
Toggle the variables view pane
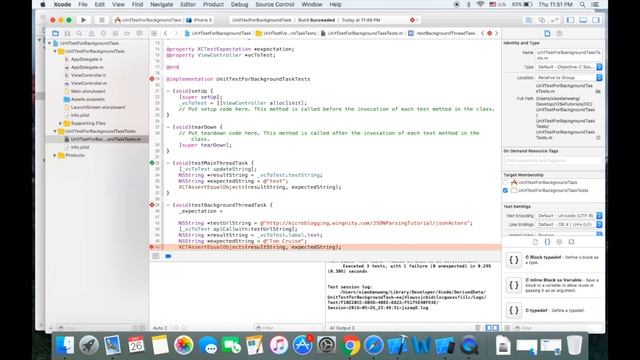coord(489,328)
